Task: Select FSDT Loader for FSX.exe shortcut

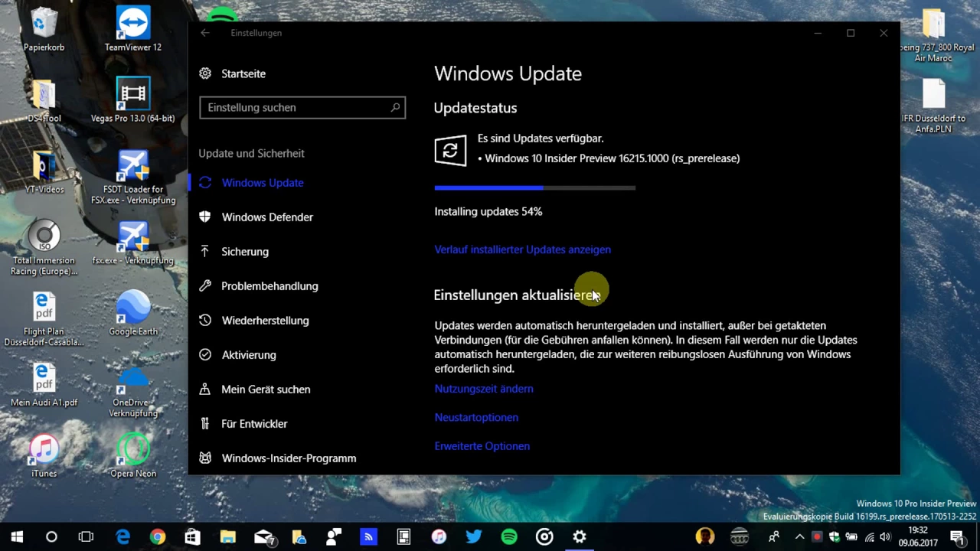Action: click(133, 177)
